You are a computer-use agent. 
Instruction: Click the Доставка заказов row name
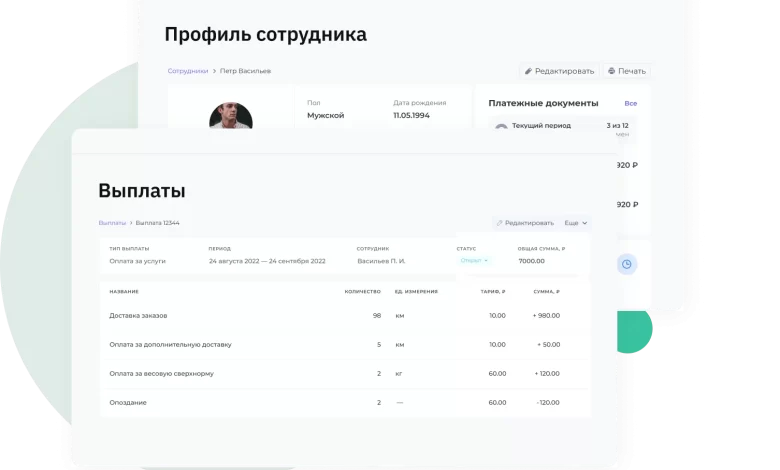click(x=138, y=315)
